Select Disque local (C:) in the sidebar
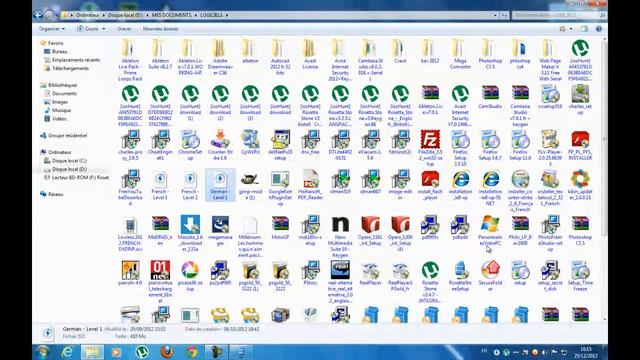 tap(69, 161)
